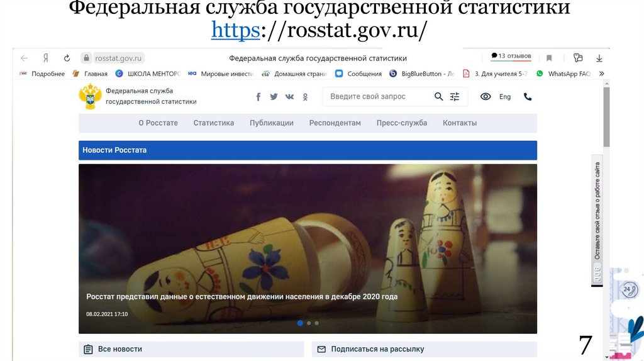Expand hidden bookmarks chevron

(x=602, y=74)
